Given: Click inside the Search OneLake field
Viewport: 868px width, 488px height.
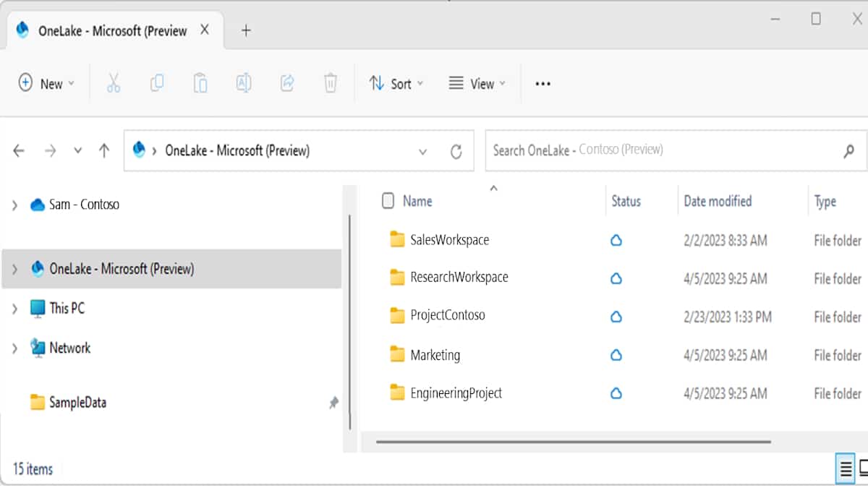Looking at the screenshot, I should pos(651,150).
